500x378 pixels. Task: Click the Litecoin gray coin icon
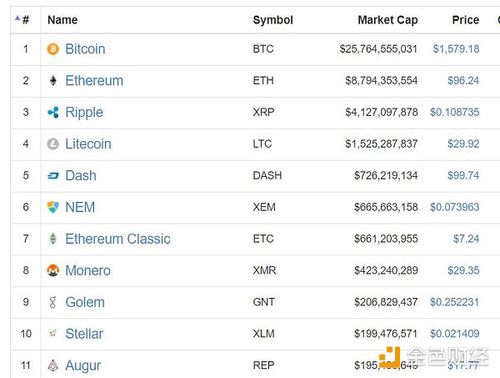[53, 144]
